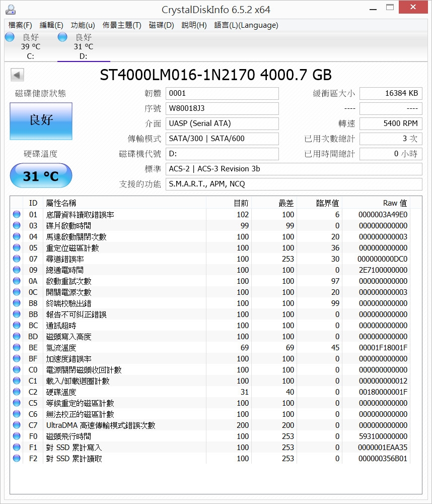The height and width of the screenshot is (504, 432).
Task: Click the power on hours field 0 小時
Action: [x=391, y=154]
